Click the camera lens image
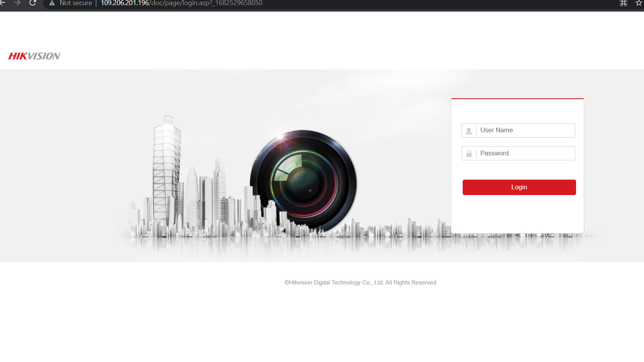This screenshot has width=644, height=362. click(303, 181)
